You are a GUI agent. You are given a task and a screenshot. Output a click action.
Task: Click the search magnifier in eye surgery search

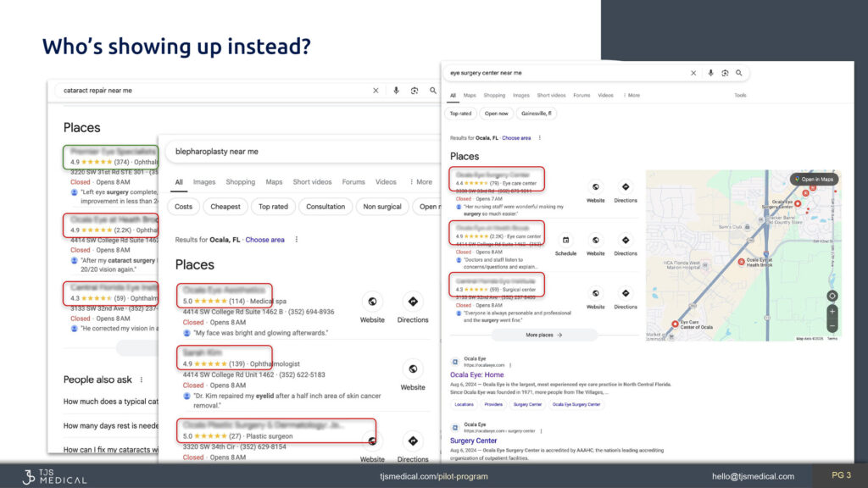tap(738, 73)
